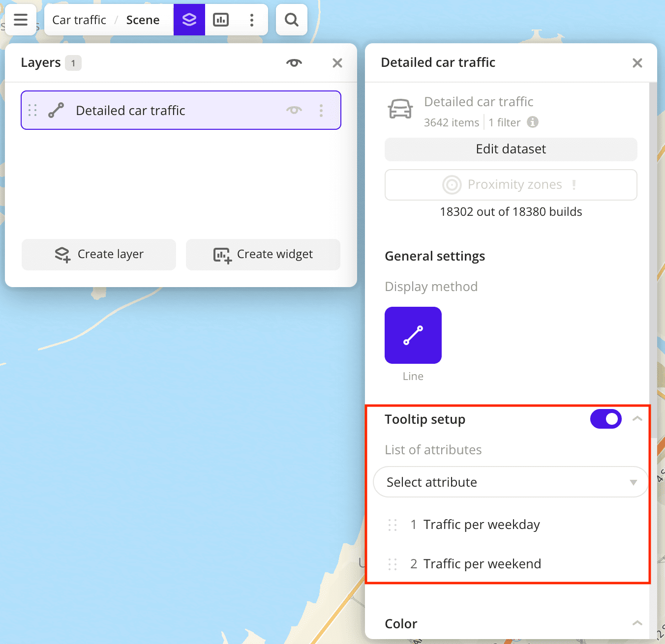The image size is (665, 644).
Task: Disable the Tooltip setup toggle
Action: [606, 419]
